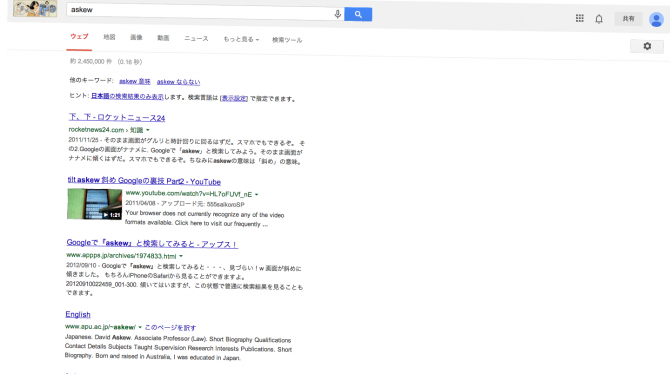Expand arrow next to youtube.com/watch URL
This screenshot has height=374, width=670.
coord(257,194)
